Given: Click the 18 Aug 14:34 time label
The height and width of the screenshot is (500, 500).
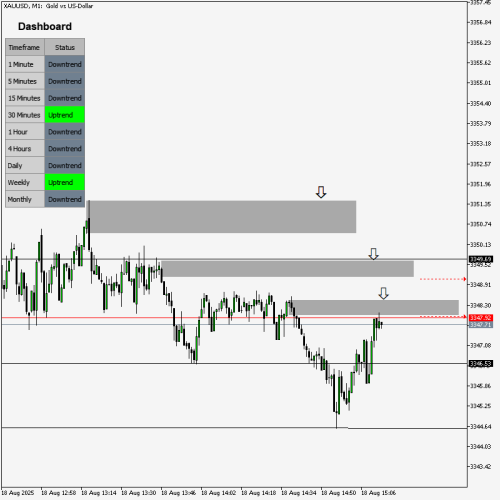Looking at the screenshot, I should click(x=298, y=493).
